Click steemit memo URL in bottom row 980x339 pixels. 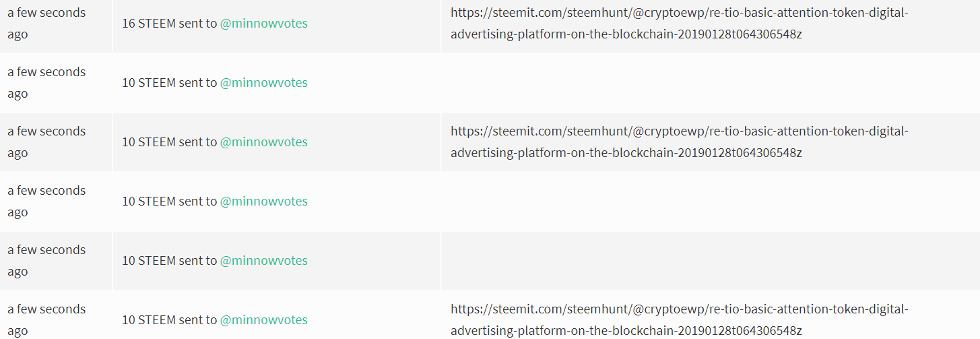coord(679,319)
